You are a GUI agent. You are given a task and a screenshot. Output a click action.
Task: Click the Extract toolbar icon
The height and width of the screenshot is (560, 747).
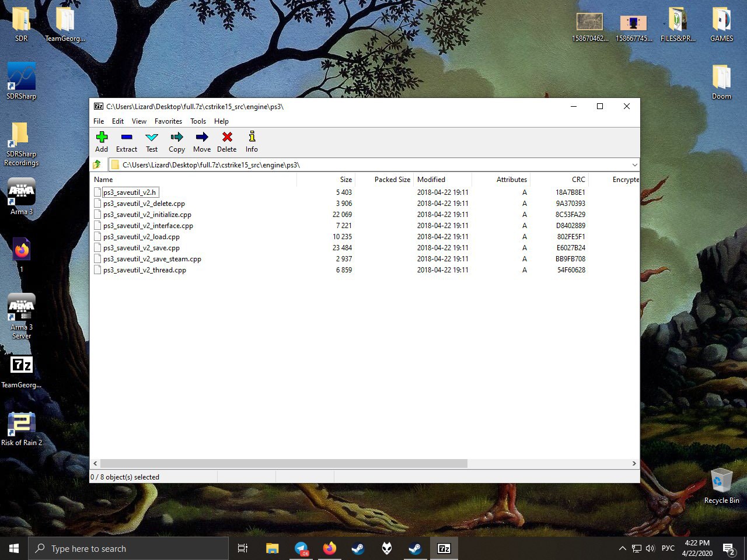(x=127, y=141)
